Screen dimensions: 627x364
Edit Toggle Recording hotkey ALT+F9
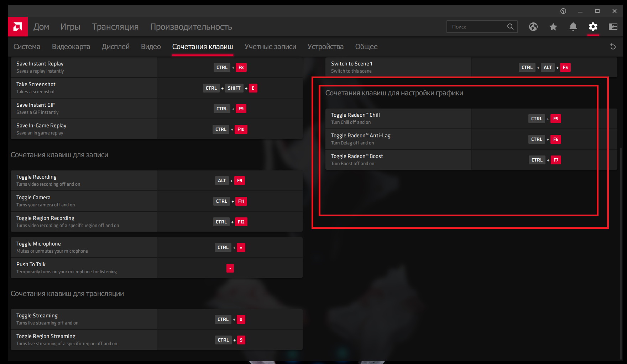tap(230, 180)
